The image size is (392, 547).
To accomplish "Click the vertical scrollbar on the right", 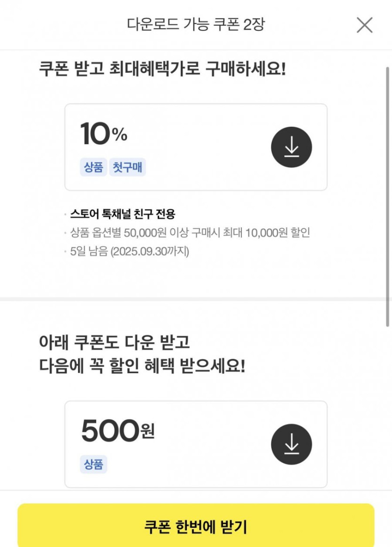I will pos(387,197).
